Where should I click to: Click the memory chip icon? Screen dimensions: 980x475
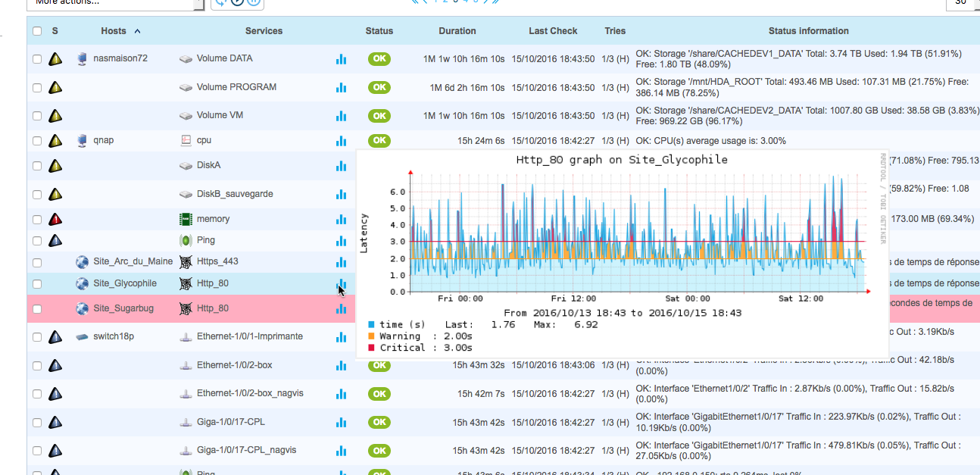tap(186, 219)
